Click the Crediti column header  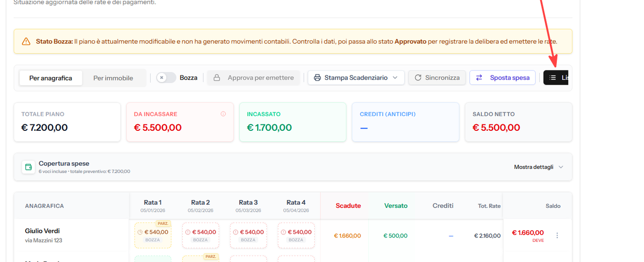pyautogui.click(x=443, y=206)
